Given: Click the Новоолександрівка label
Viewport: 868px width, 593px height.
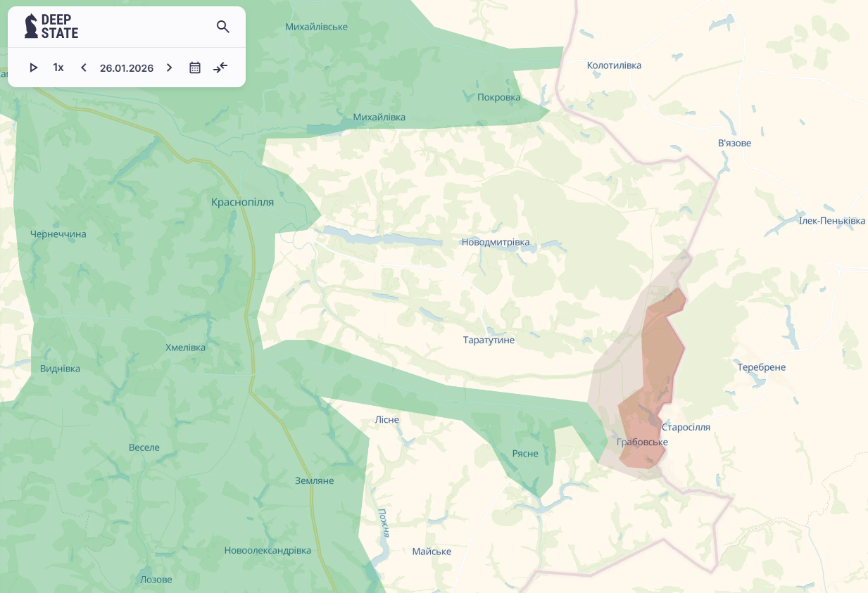Looking at the screenshot, I should point(268,551).
